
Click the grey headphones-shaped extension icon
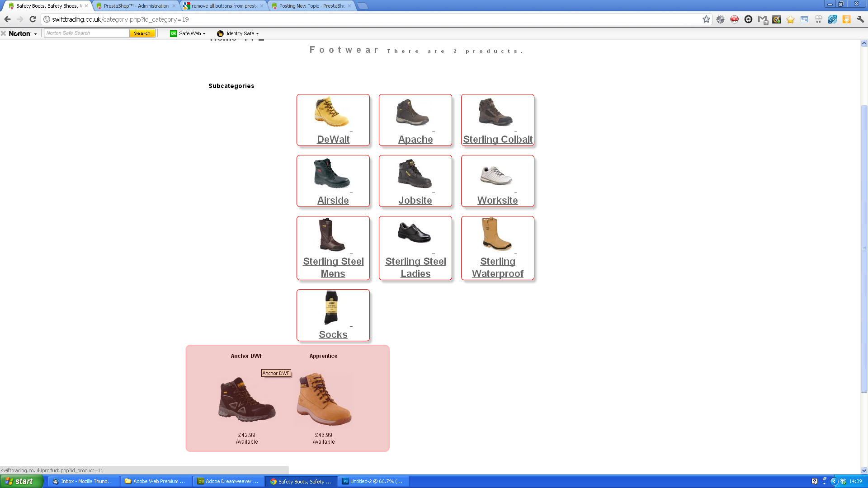click(x=818, y=19)
